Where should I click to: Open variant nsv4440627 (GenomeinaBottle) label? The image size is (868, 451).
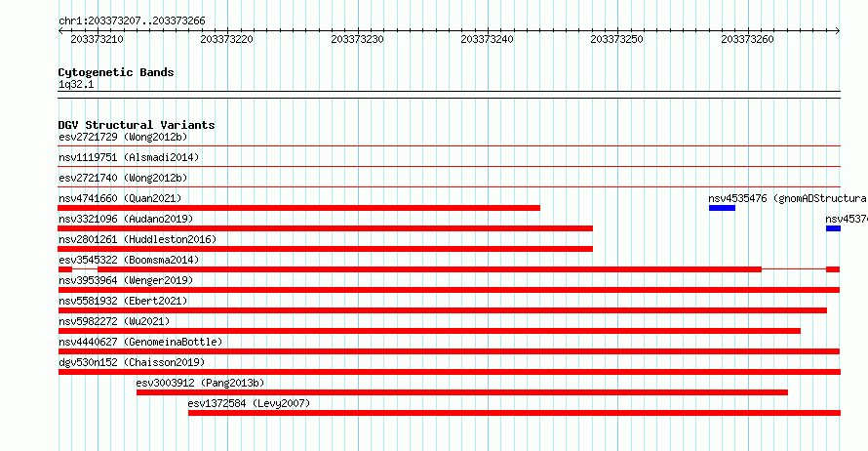(x=140, y=342)
